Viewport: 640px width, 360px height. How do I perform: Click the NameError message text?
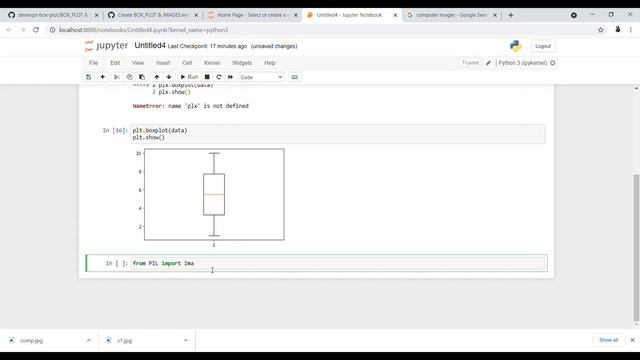tap(191, 106)
